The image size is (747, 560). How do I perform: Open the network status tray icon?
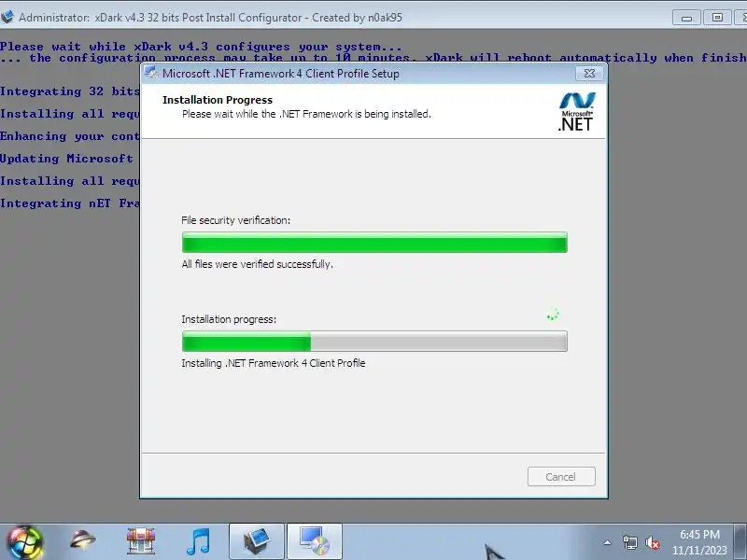click(x=629, y=542)
